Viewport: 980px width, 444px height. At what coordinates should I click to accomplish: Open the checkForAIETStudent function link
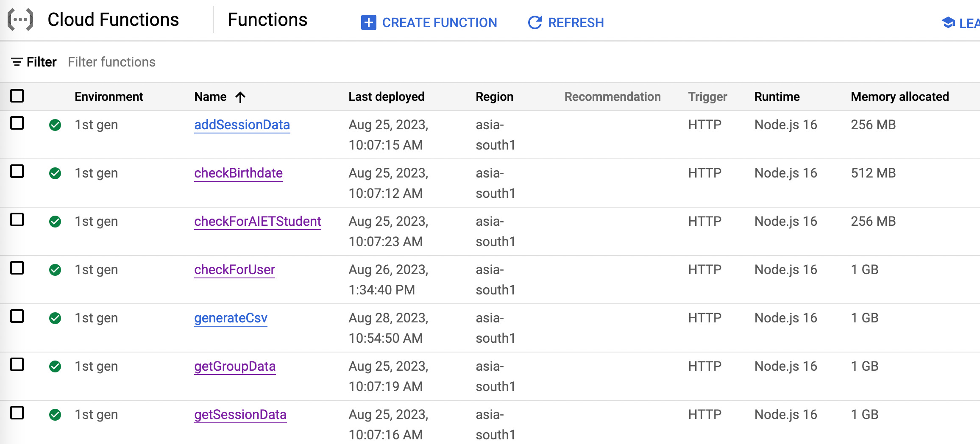[257, 221]
